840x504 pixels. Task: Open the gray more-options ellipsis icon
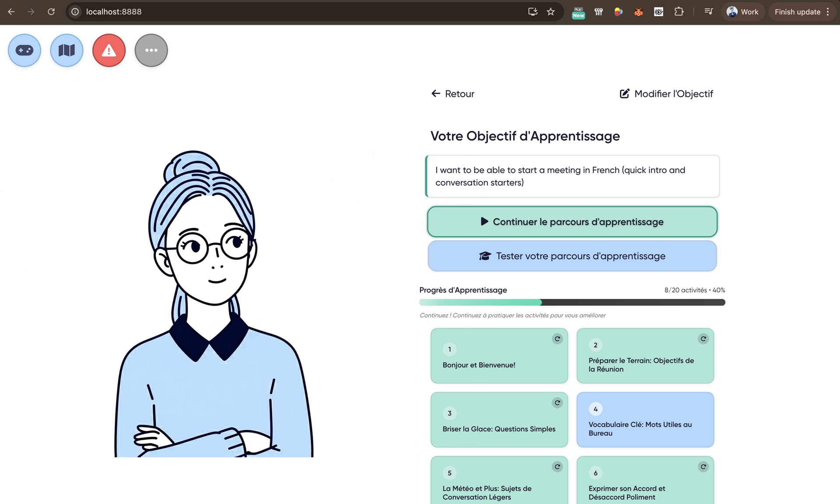[x=151, y=50]
